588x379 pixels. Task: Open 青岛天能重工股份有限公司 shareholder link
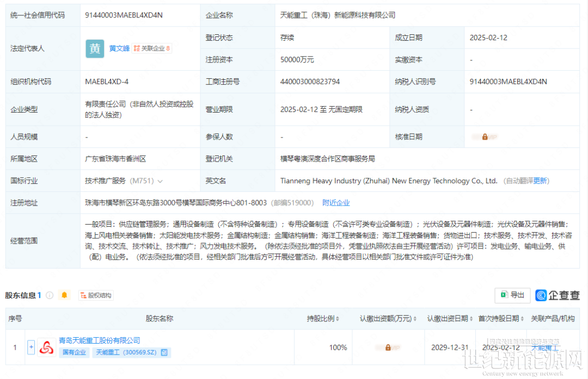click(100, 340)
